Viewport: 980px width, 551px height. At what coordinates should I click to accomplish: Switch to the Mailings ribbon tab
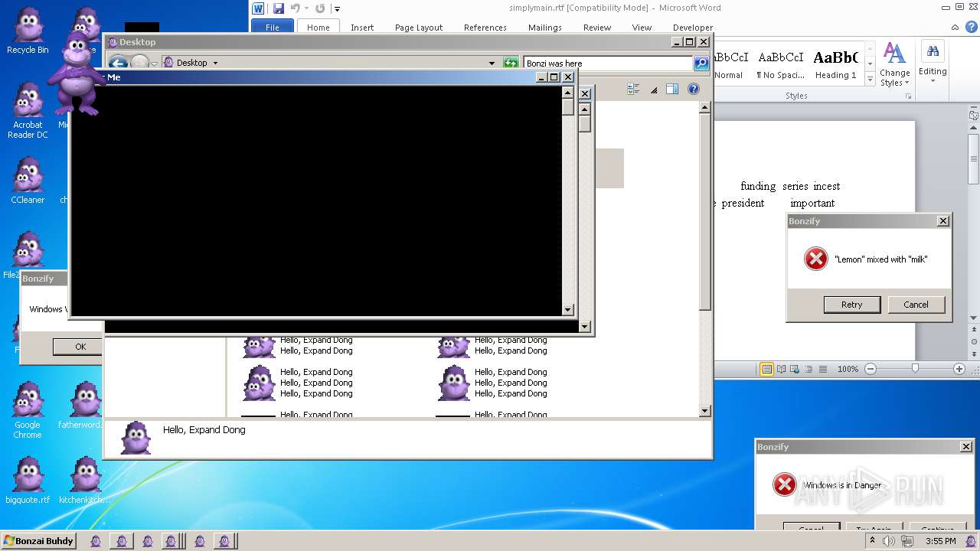[x=545, y=28]
